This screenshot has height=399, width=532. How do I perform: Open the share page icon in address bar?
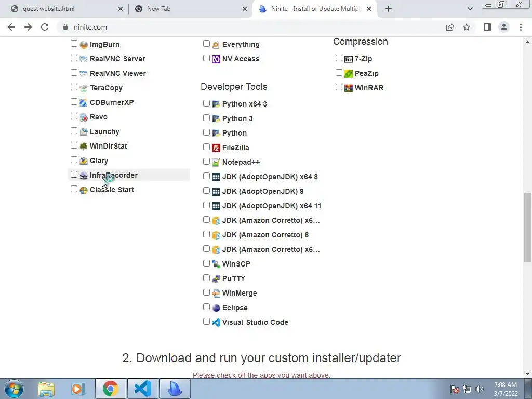pos(450,27)
